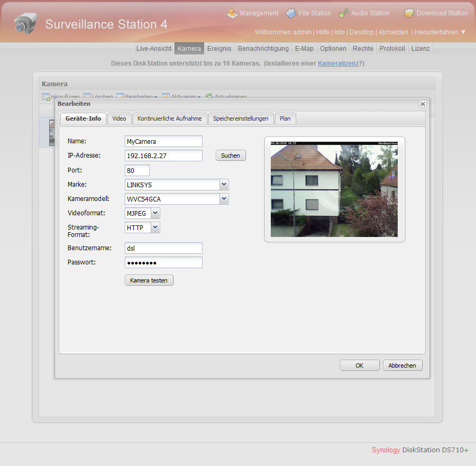Screen dimensions: 476x466
Task: Go to the Live-Ansicht menu
Action: click(154, 49)
